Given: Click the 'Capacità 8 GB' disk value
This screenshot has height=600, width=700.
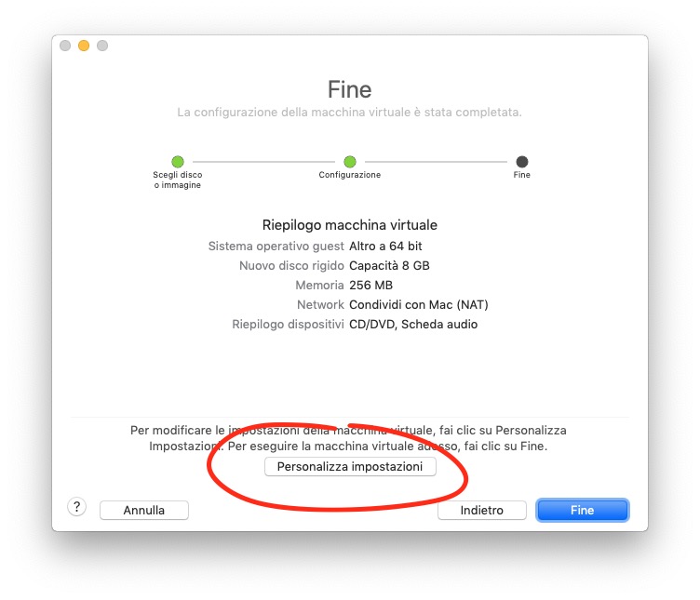Looking at the screenshot, I should pos(389,266).
